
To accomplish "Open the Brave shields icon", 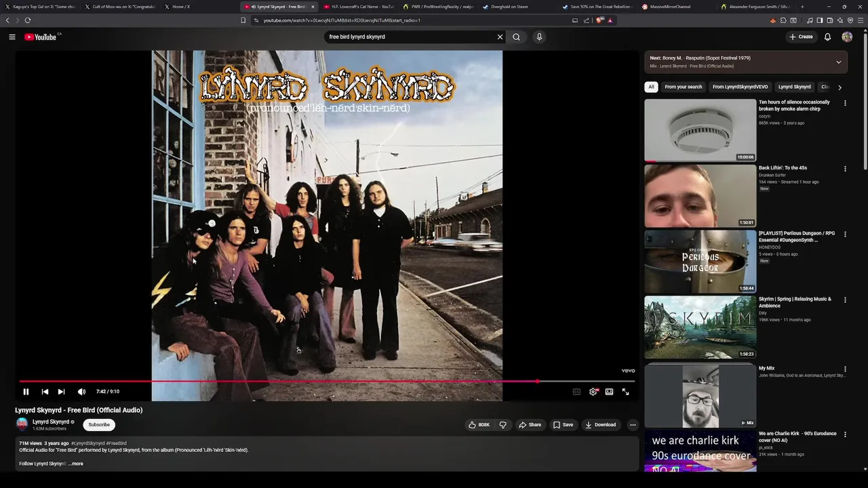I will pos(599,20).
